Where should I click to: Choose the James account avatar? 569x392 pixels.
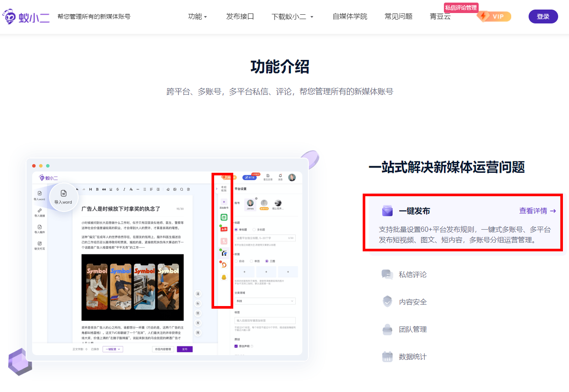(x=250, y=203)
